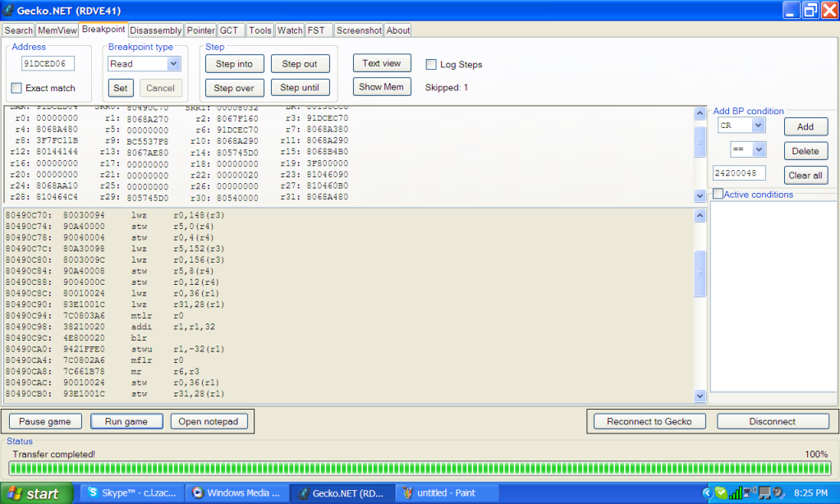Image resolution: width=840 pixels, height=504 pixels.
Task: Open the Disassembly tab
Action: tap(156, 30)
